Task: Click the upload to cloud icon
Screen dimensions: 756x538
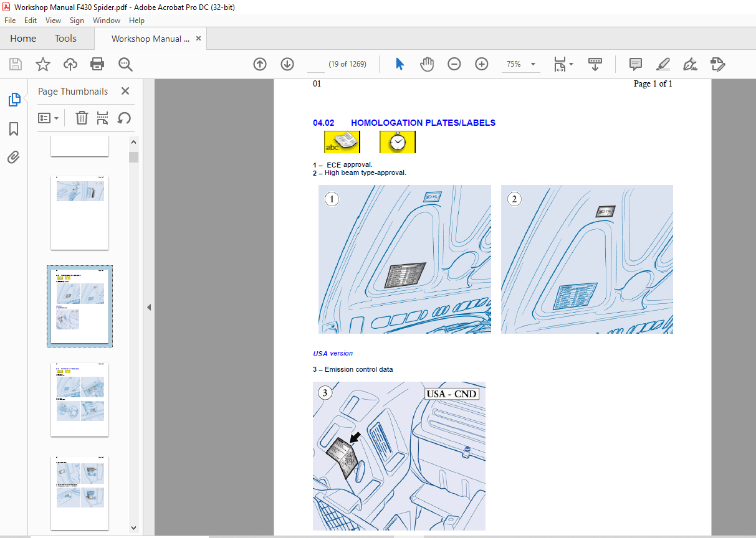Action: pos(70,64)
